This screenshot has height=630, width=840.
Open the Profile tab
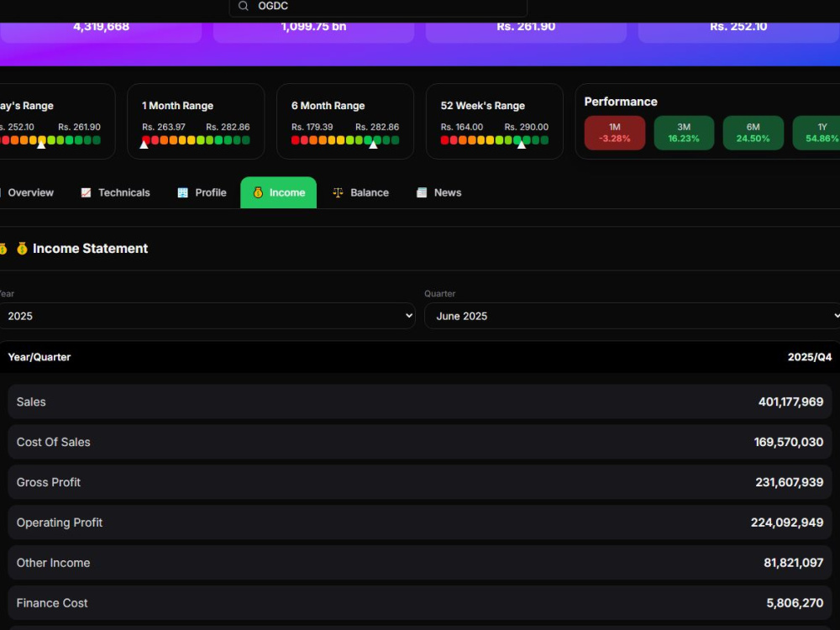click(x=202, y=193)
